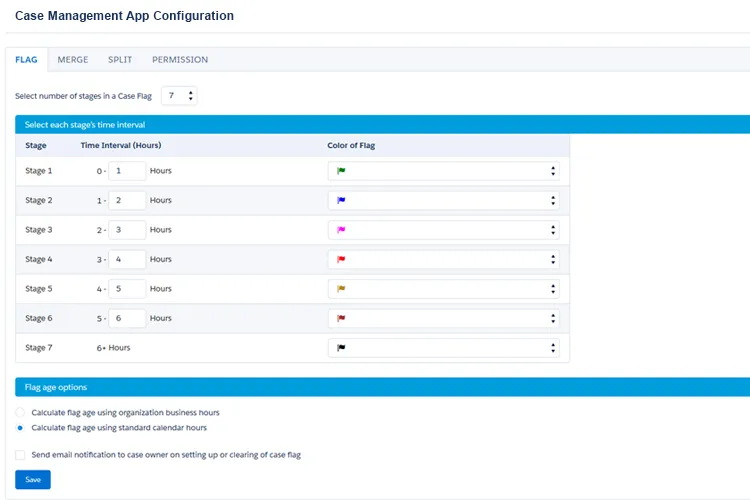Viewport: 750px width, 500px height.
Task: Switch to the MERGE tab
Action: click(x=73, y=60)
